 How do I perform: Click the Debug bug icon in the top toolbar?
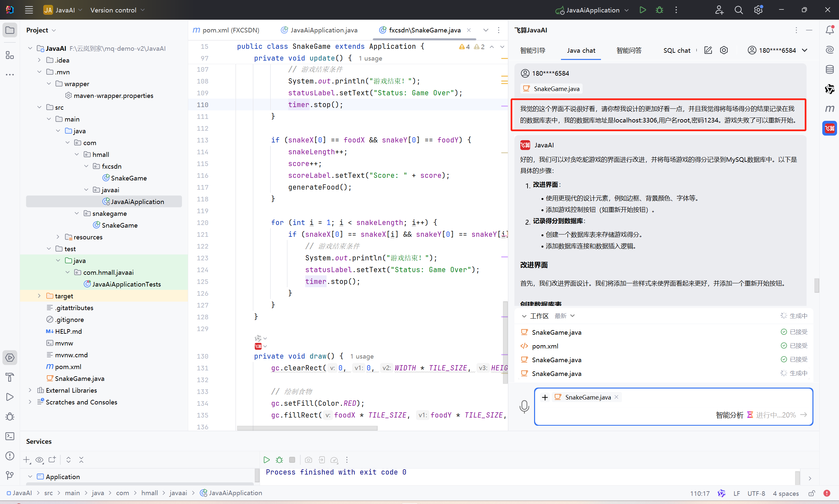tap(659, 10)
